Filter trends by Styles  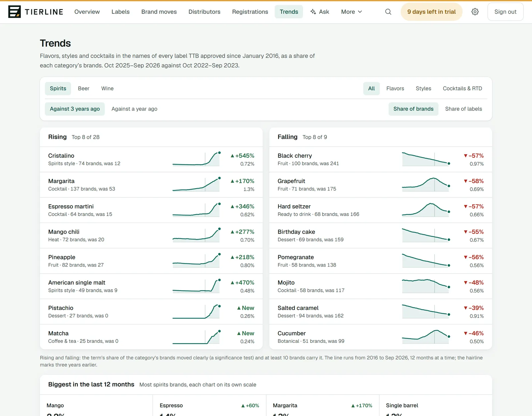click(423, 89)
